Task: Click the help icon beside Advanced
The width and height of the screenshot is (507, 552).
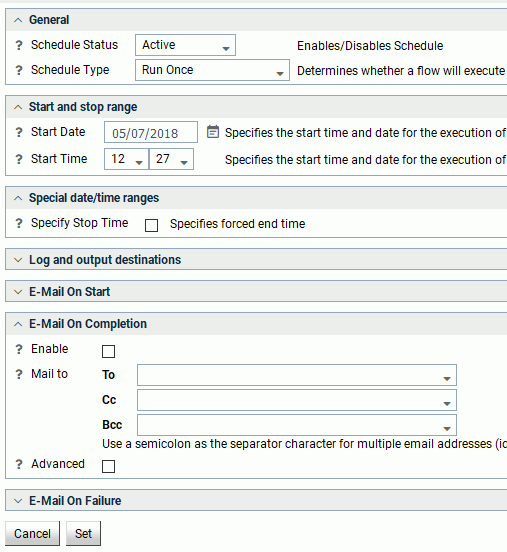Action: pyautogui.click(x=19, y=464)
